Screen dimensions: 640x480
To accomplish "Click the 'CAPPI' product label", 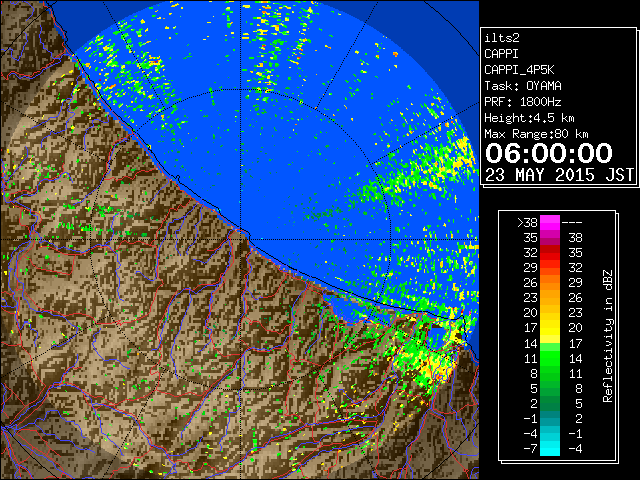I will 501,54.
